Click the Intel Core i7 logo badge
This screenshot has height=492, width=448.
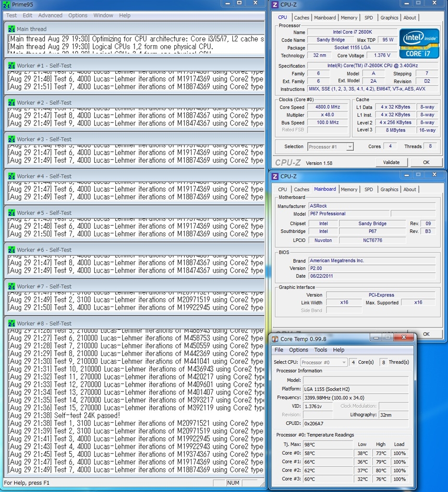click(419, 44)
